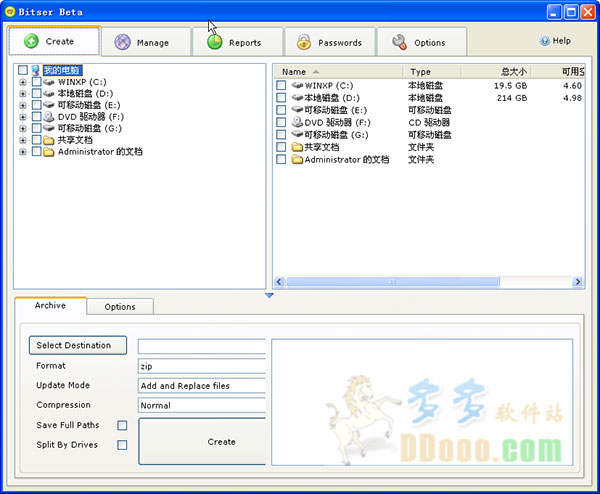The width and height of the screenshot is (600, 494).
Task: Click the large Create archive button
Action: tap(202, 442)
